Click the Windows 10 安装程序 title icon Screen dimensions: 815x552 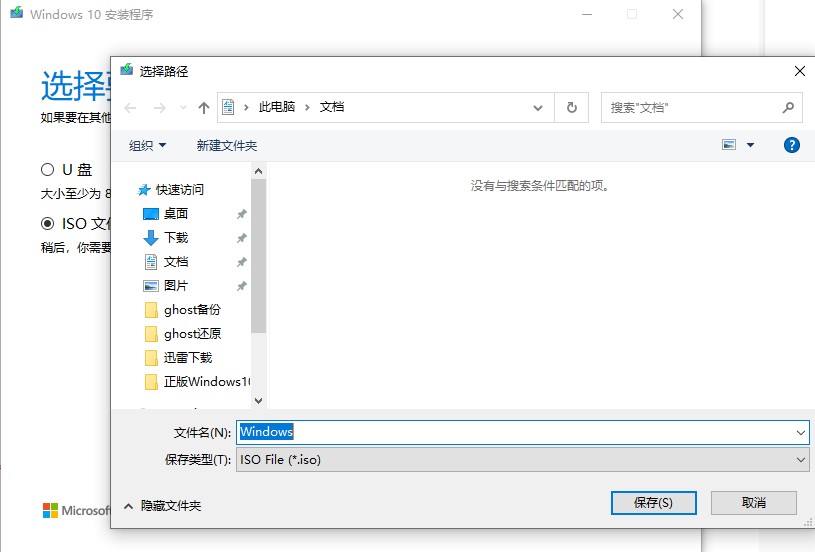17,12
